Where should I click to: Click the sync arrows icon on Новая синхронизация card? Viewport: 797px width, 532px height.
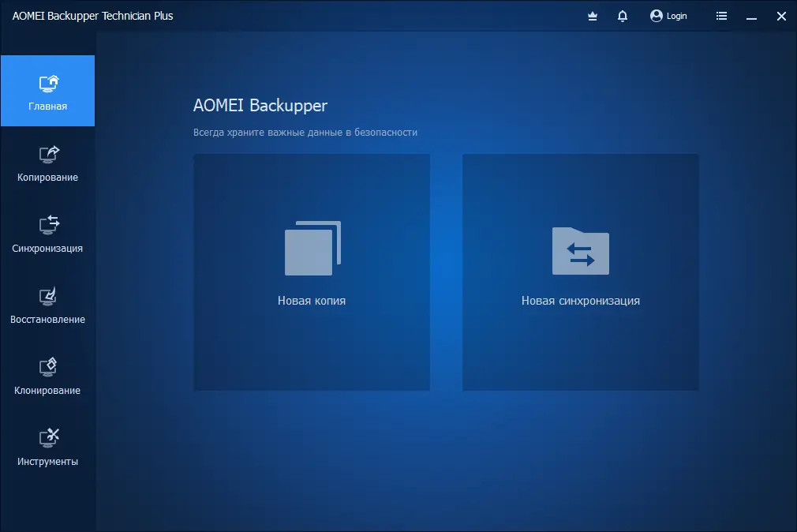[579, 251]
